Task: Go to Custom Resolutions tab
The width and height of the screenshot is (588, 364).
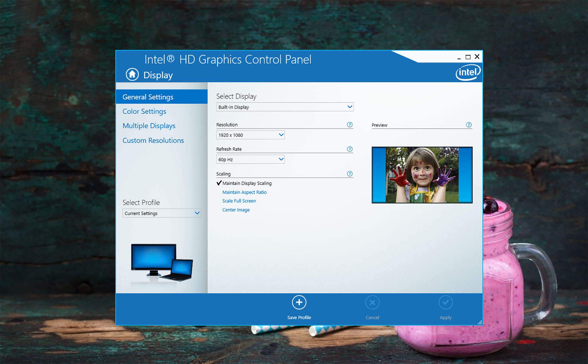Action: point(153,140)
